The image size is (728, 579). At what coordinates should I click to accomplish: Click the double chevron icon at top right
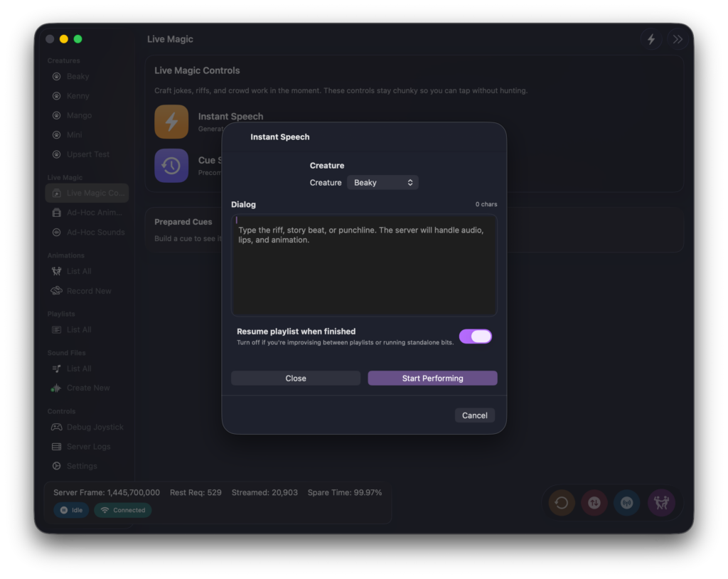[678, 40]
